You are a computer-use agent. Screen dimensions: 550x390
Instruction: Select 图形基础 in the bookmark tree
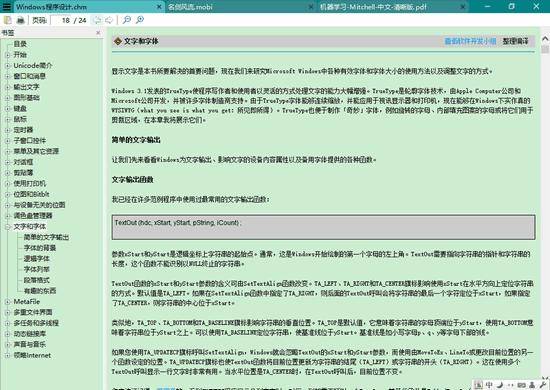click(x=27, y=98)
